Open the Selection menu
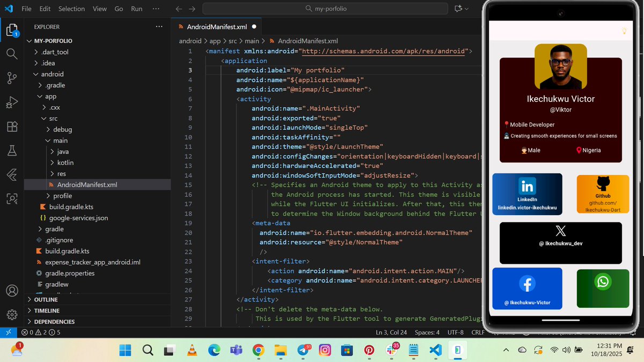 pyautogui.click(x=71, y=9)
